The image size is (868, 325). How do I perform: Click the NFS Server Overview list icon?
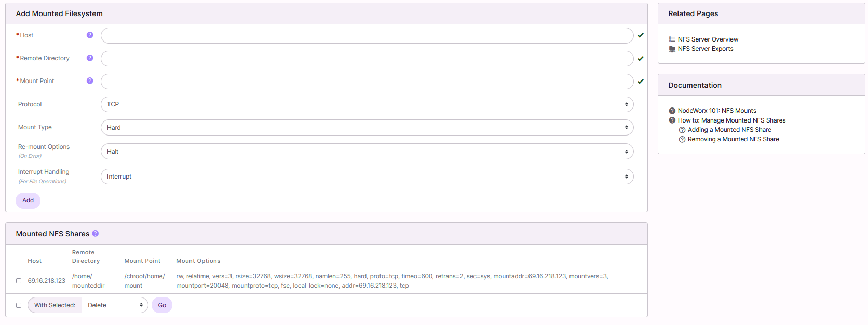coord(672,39)
